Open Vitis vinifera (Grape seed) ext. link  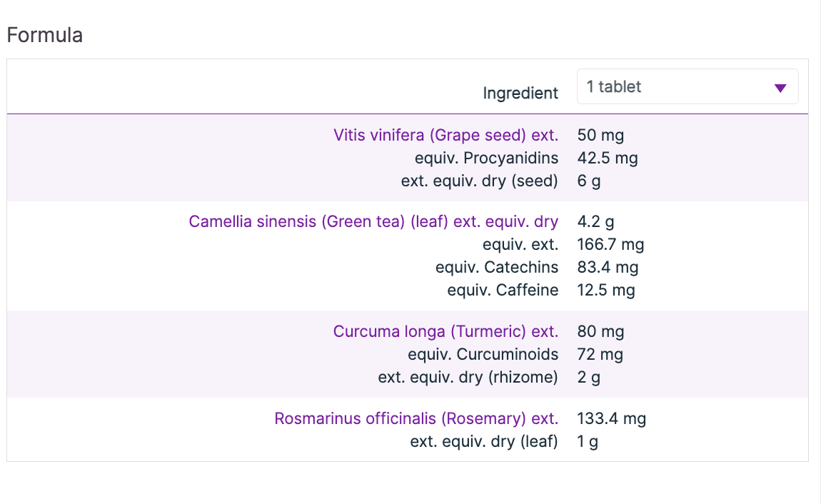pyautogui.click(x=445, y=135)
